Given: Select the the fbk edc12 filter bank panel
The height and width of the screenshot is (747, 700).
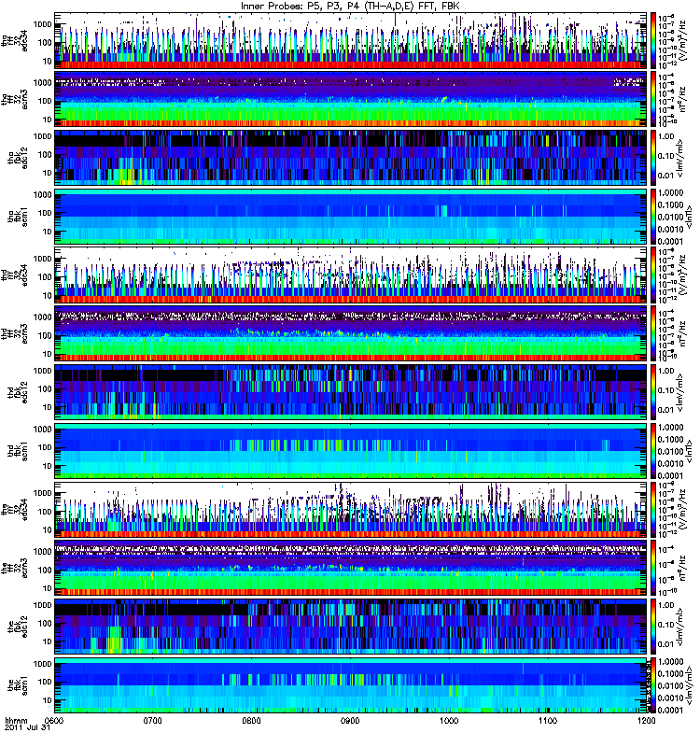Looking at the screenshot, I should pyautogui.click(x=351, y=627).
